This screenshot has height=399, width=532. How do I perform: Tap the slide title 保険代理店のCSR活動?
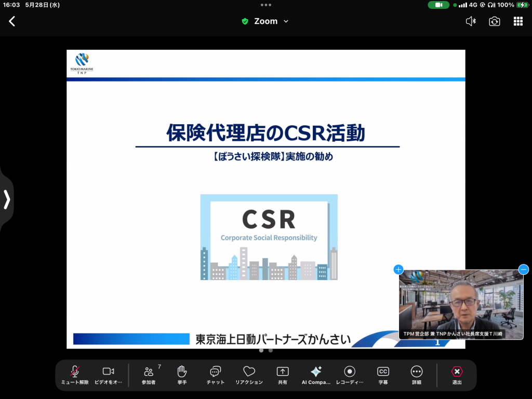265,132
